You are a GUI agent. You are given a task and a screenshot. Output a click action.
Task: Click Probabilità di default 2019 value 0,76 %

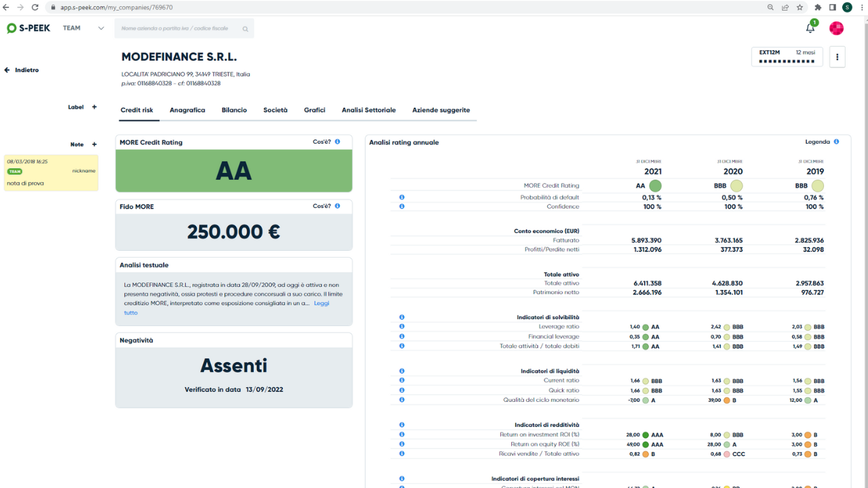pos(812,197)
